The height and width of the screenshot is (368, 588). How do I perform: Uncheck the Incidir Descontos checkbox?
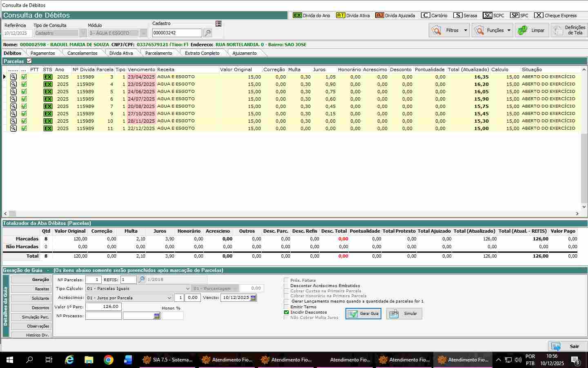click(286, 312)
